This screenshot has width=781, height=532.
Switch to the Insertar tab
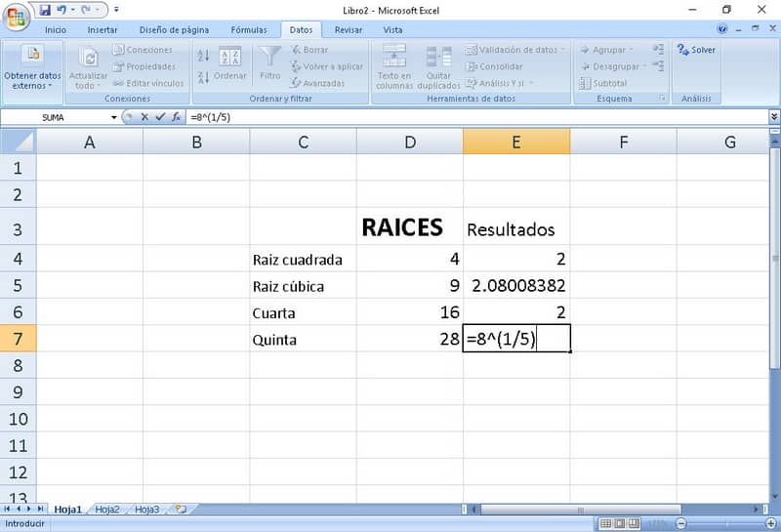click(103, 30)
